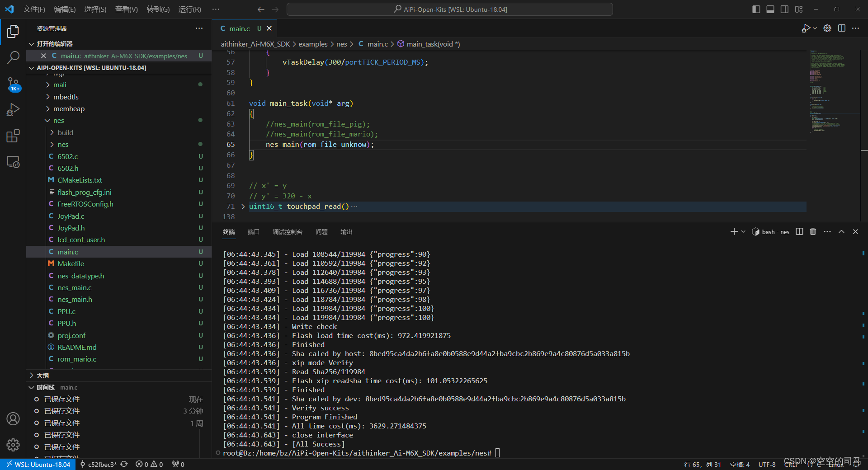Viewport: 868px width, 470px height.
Task: Click Run/Debug file icon in editor toolbar
Action: [x=806, y=28]
